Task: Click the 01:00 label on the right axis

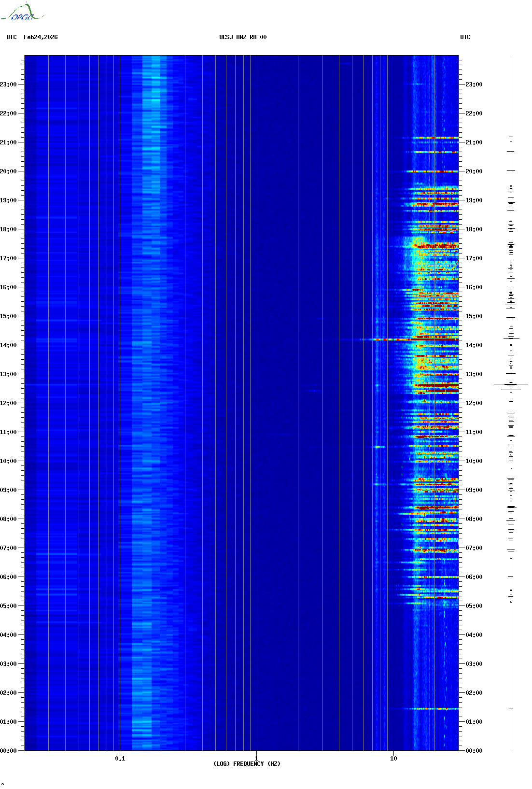Action: point(474,722)
